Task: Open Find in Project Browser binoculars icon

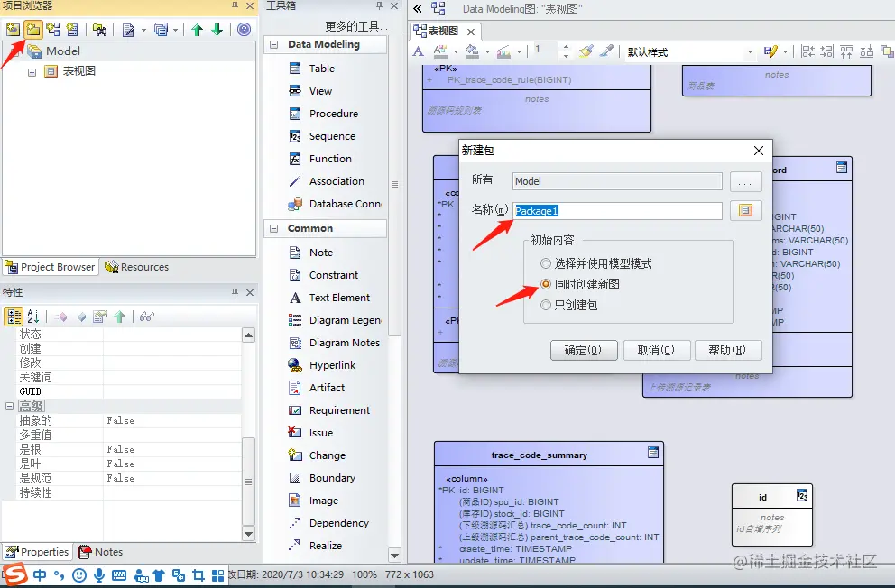Action: pyautogui.click(x=100, y=29)
